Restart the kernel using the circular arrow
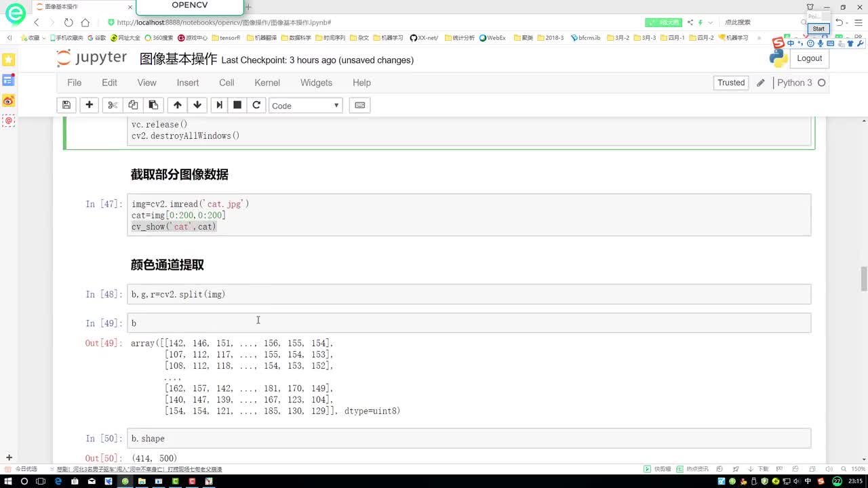 click(x=256, y=105)
